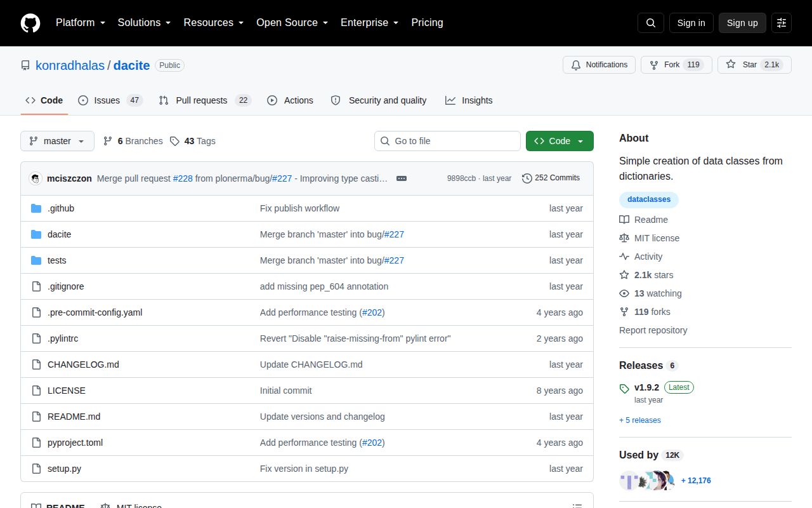
Task: Click the dependents avatar thumbnails
Action: tap(647, 481)
